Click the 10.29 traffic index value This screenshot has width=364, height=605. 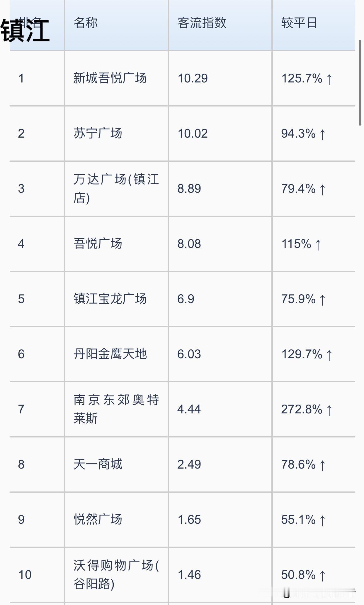(x=193, y=78)
